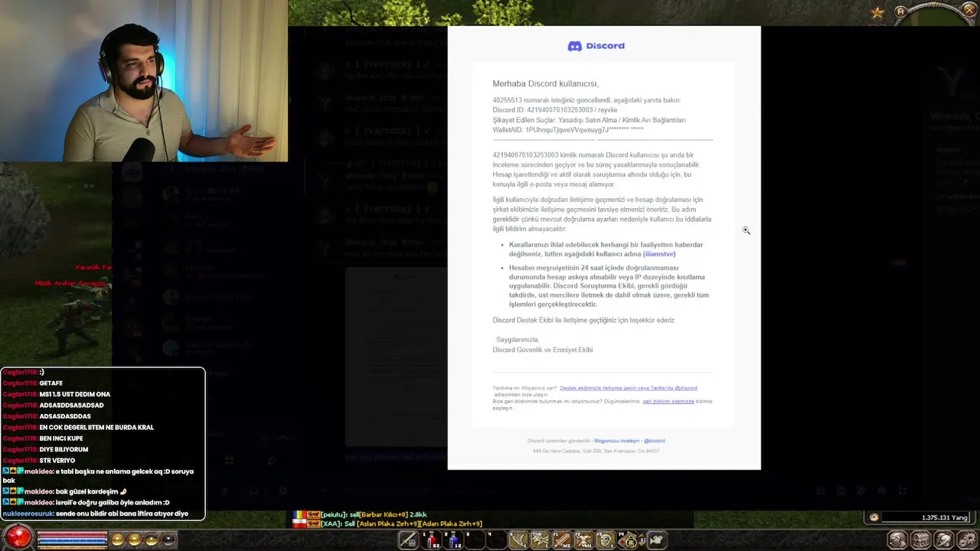Open the second menu button at bottom right

tap(920, 540)
